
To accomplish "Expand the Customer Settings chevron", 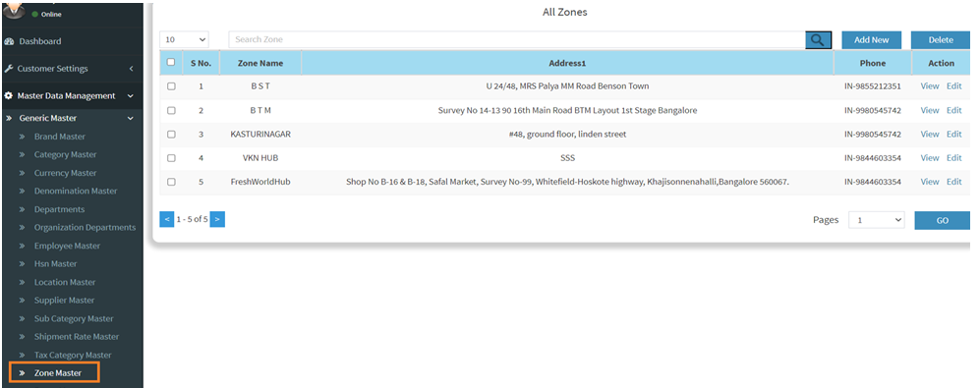I will coord(132,69).
